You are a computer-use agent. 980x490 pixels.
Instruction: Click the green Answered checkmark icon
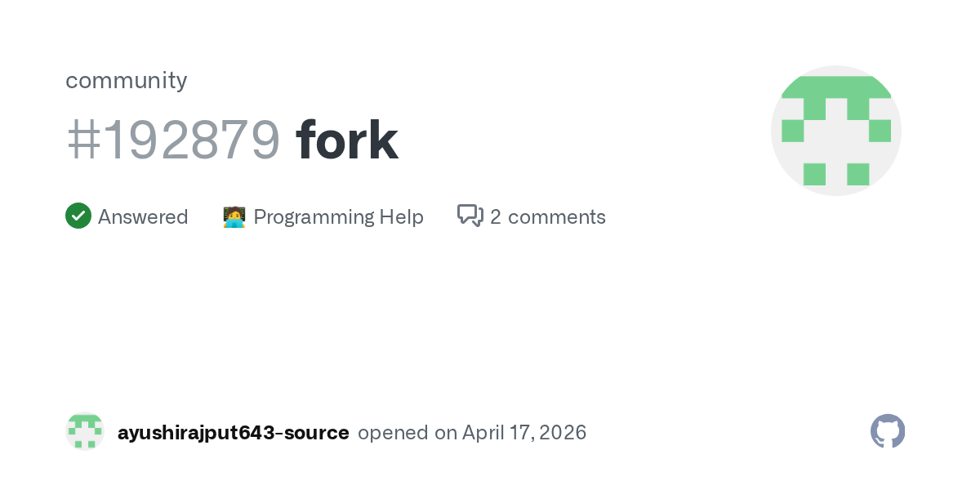click(x=78, y=216)
